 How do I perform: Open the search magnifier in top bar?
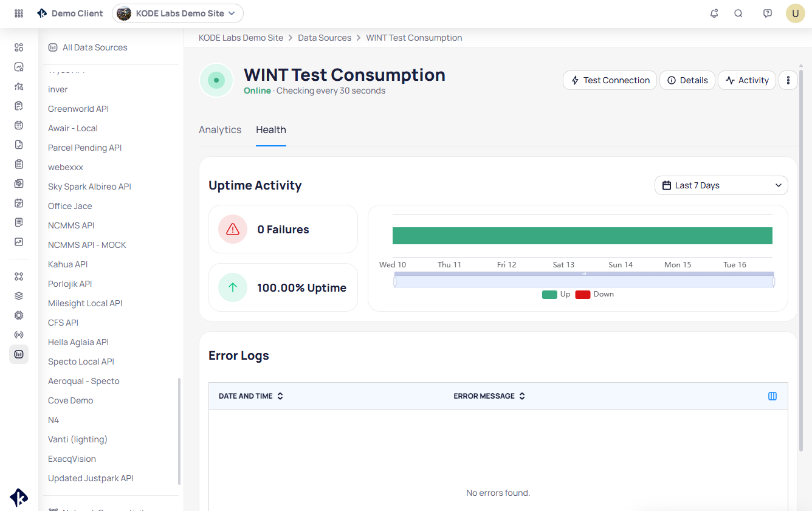point(738,13)
